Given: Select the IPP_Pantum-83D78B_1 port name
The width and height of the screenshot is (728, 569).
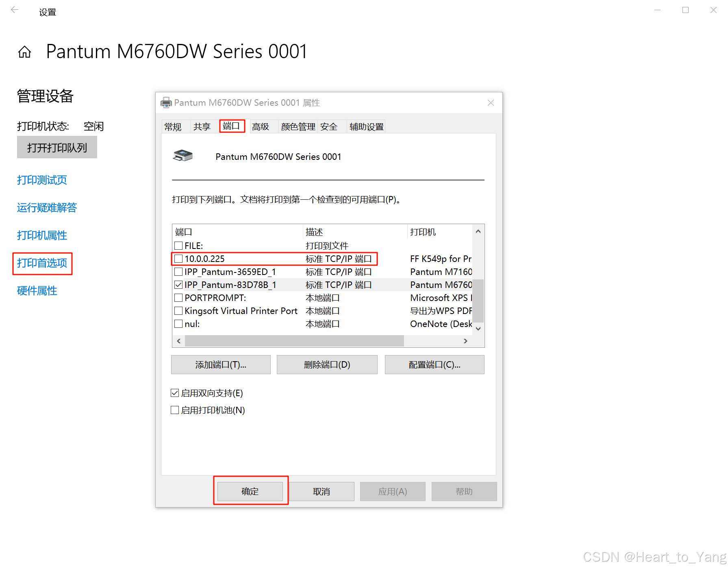Looking at the screenshot, I should [230, 285].
